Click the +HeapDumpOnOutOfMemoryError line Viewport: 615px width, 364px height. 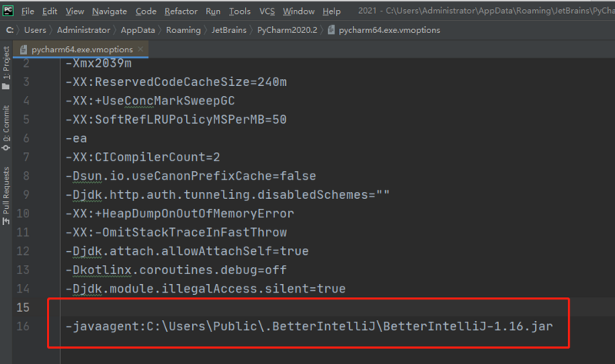[x=180, y=213]
